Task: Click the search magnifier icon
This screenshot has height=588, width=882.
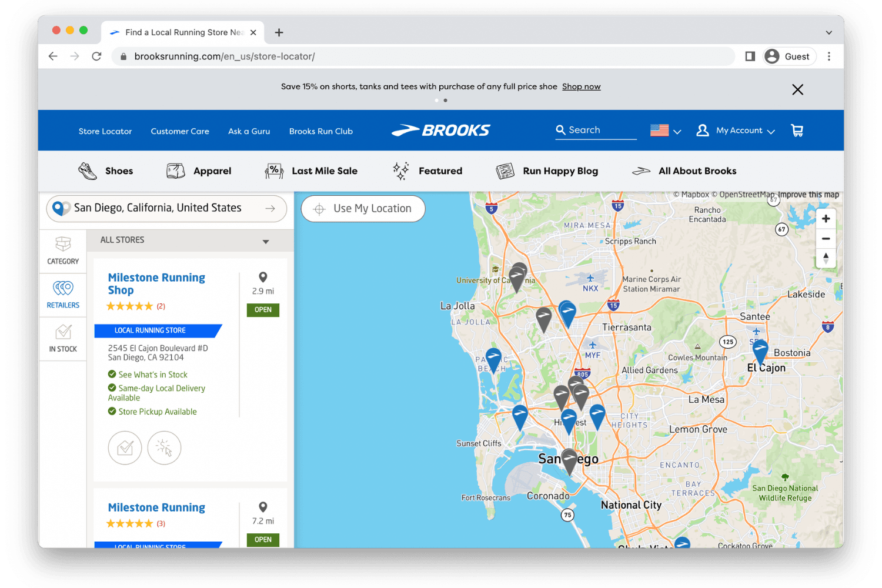Action: point(560,130)
